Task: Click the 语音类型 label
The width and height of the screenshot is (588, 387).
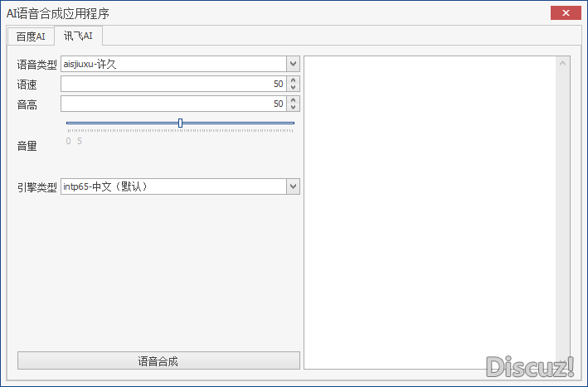Action: click(36, 65)
